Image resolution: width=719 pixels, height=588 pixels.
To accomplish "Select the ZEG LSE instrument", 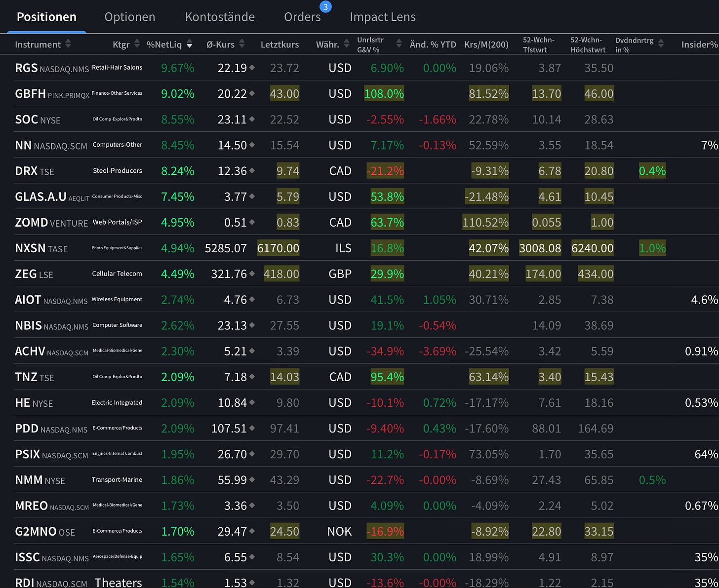I will [x=34, y=274].
